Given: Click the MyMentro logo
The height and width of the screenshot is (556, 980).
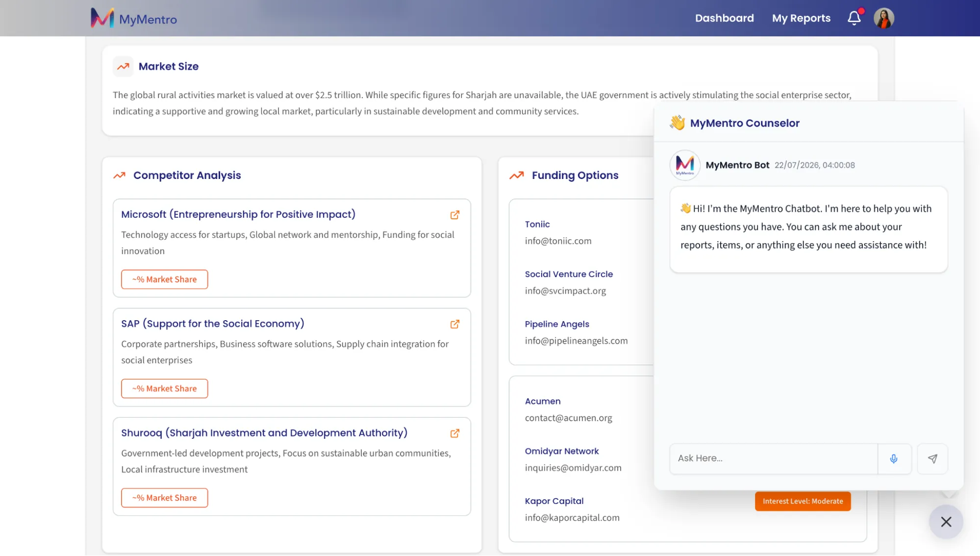Looking at the screenshot, I should [x=134, y=18].
